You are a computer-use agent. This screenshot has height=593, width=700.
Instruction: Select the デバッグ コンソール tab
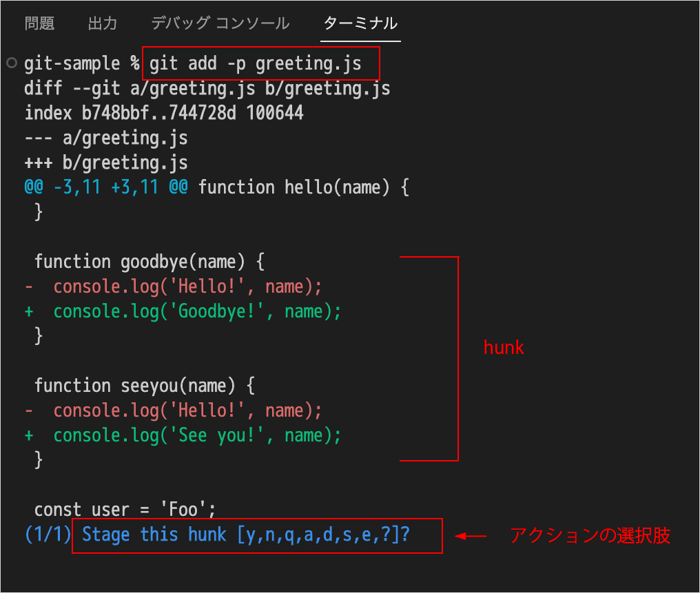pos(220,23)
